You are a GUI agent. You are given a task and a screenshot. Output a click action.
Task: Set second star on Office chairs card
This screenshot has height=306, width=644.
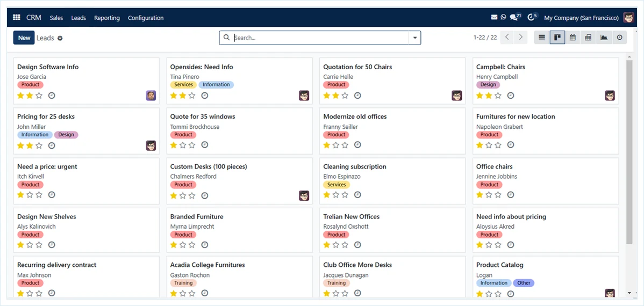click(x=489, y=195)
